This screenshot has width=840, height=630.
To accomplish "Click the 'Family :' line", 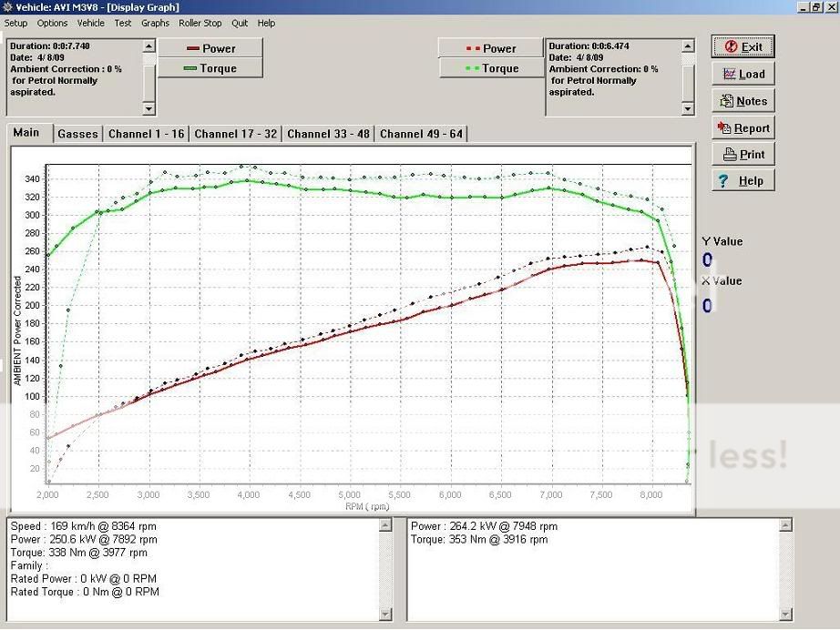I will point(29,565).
